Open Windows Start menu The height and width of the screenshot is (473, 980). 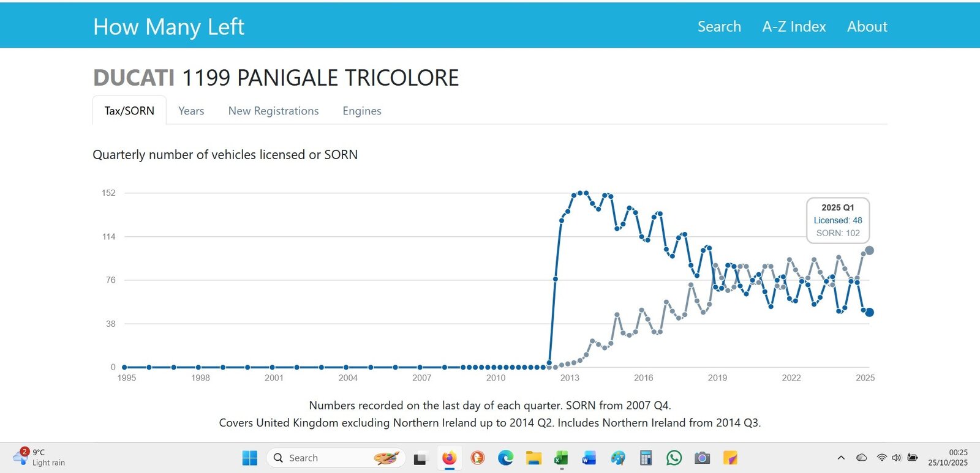[x=250, y=458]
